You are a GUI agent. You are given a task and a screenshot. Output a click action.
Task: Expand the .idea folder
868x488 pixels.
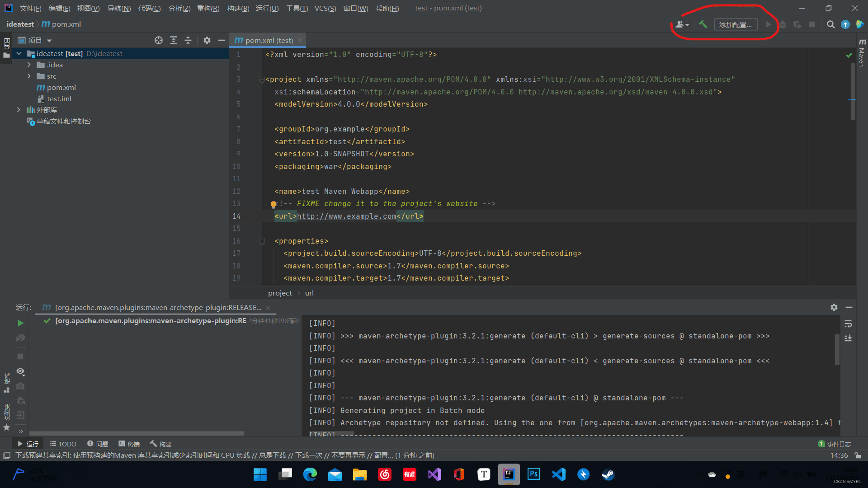tap(29, 65)
